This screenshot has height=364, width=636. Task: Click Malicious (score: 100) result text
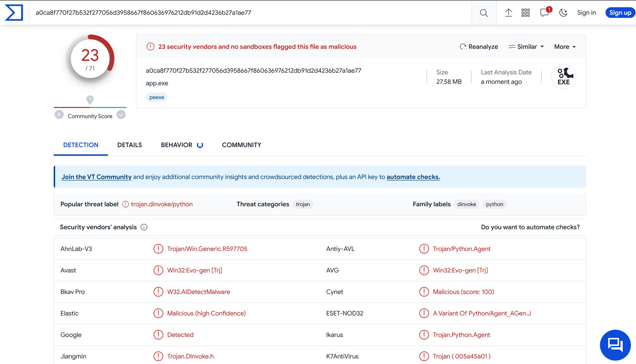pos(463,292)
